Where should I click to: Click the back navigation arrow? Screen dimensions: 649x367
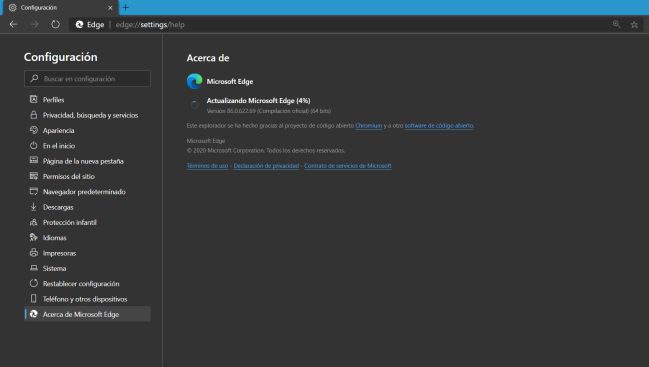[14, 24]
